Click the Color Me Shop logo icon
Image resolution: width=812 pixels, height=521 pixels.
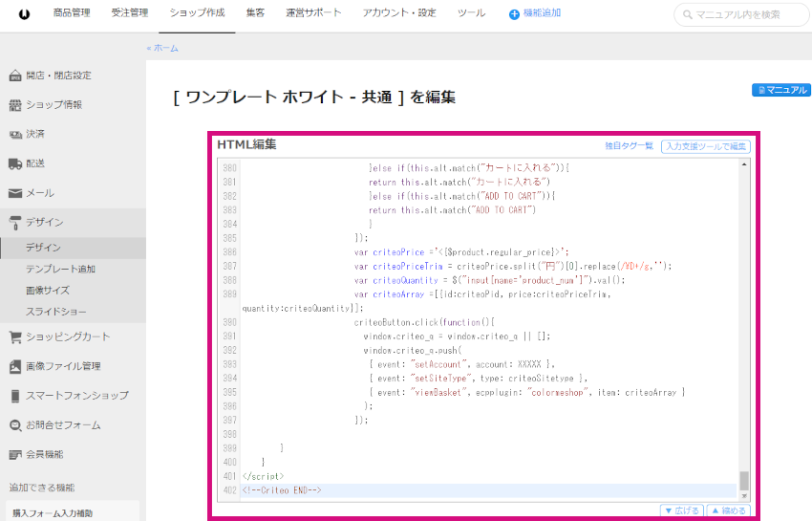pyautogui.click(x=24, y=14)
